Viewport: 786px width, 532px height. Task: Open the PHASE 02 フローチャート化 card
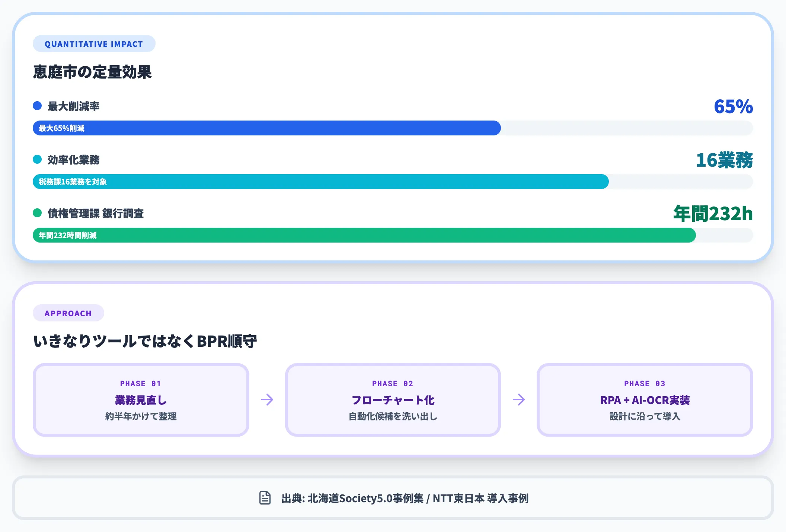point(393,400)
